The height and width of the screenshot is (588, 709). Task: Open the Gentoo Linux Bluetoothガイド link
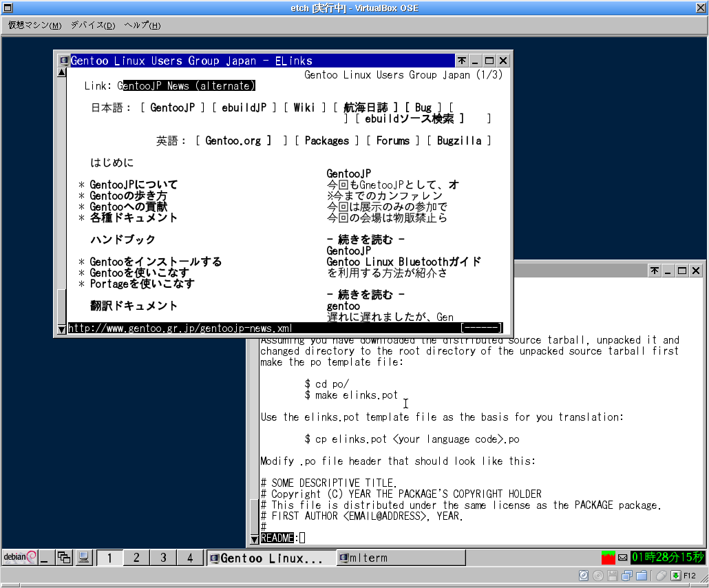point(404,262)
